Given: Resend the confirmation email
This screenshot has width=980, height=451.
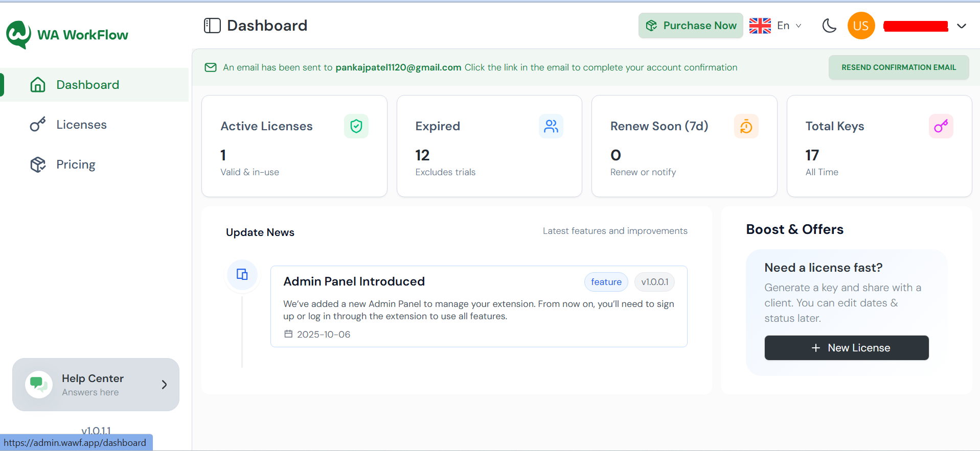Looking at the screenshot, I should pyautogui.click(x=898, y=67).
